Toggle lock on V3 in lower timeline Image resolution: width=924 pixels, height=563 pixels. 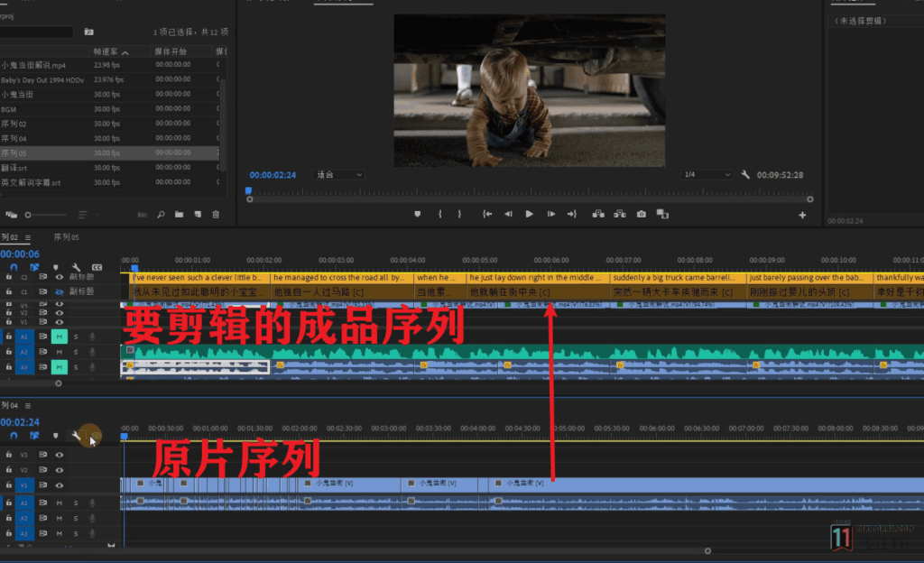pos(9,455)
